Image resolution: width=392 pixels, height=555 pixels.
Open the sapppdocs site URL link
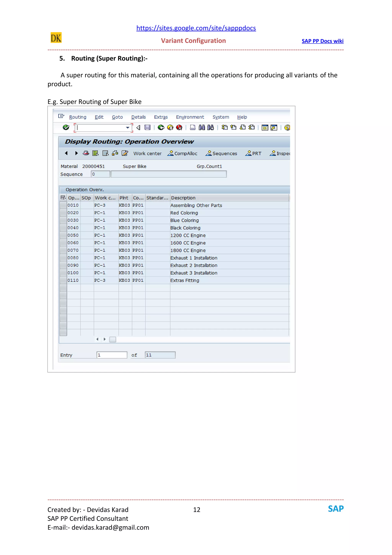point(196,28)
